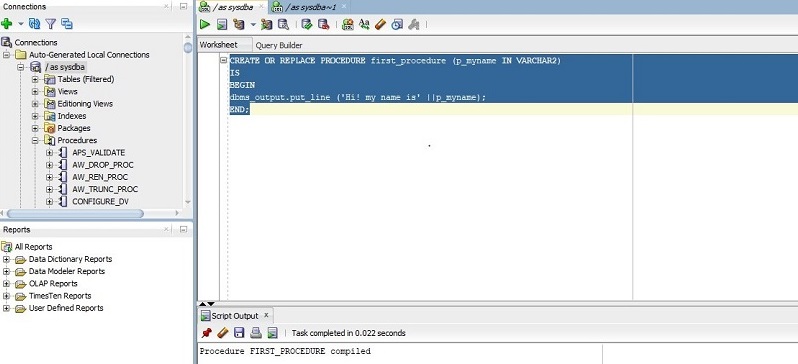Collapse the Procedures node

click(35, 141)
